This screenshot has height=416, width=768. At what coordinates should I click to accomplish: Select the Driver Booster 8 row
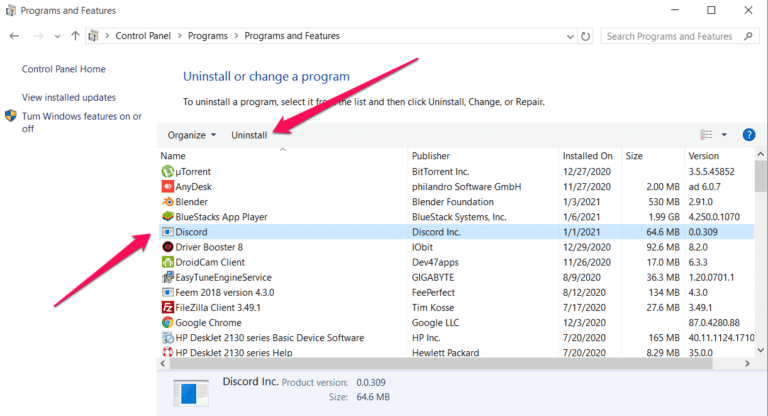(456, 247)
